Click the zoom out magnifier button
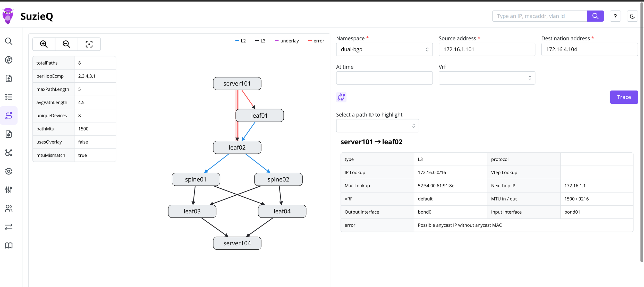 [x=66, y=44]
